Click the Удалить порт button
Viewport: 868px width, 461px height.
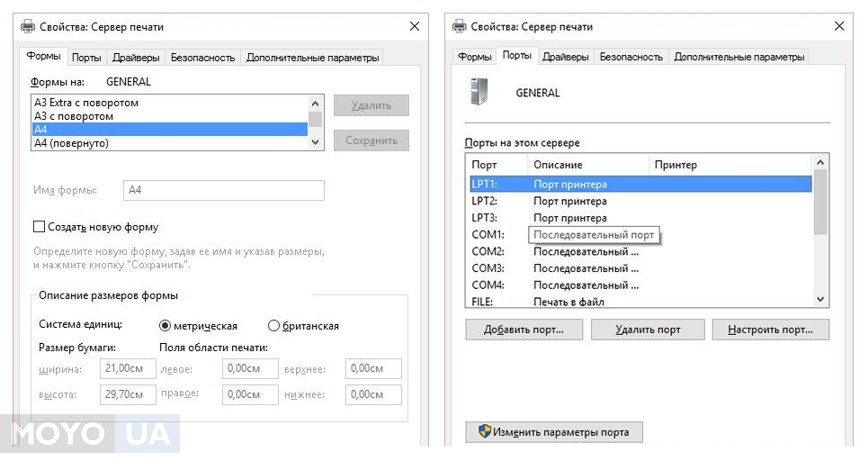[x=648, y=330]
